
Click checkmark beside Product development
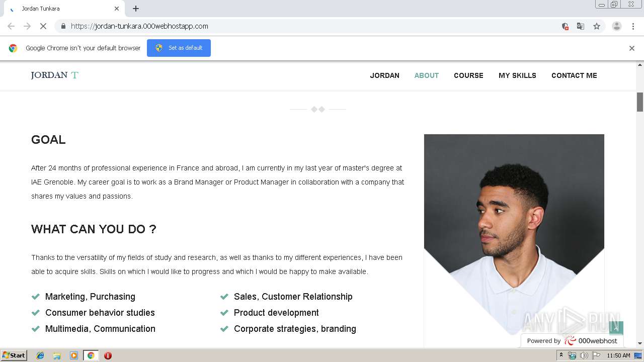[x=224, y=313]
